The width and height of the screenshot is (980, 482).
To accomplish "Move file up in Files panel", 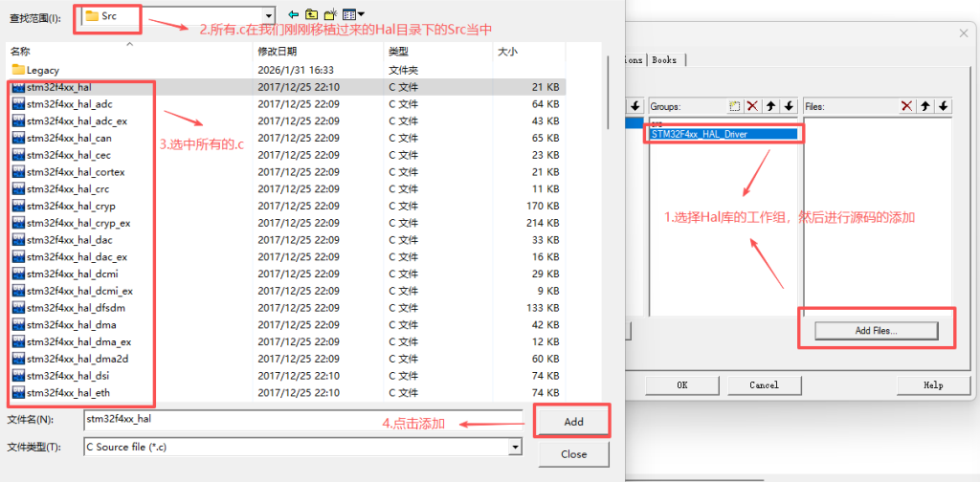I will tap(925, 106).
